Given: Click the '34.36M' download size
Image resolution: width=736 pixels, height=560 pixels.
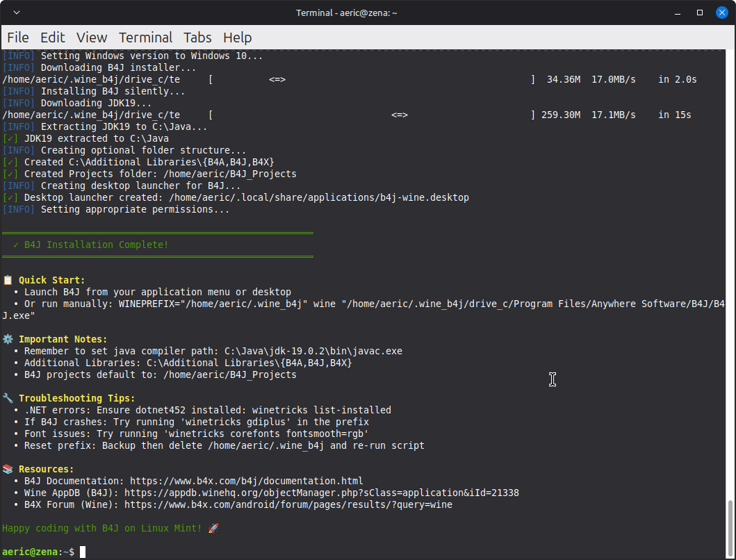Looking at the screenshot, I should pyautogui.click(x=563, y=79).
